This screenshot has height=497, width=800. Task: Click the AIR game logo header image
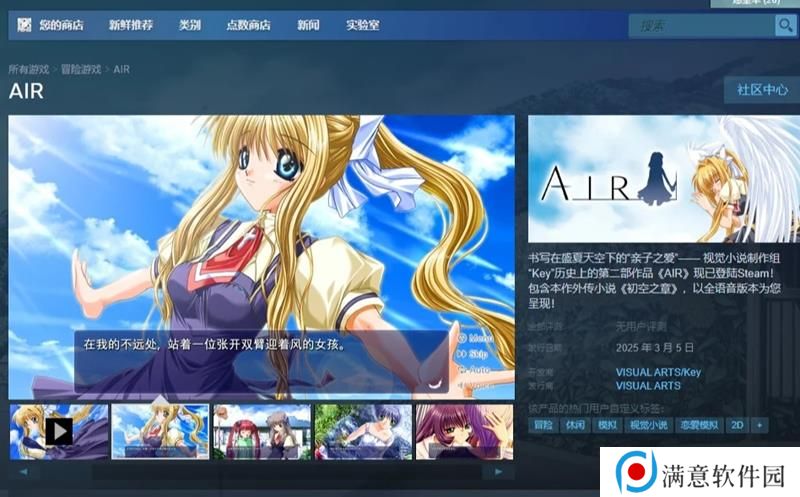coord(664,179)
